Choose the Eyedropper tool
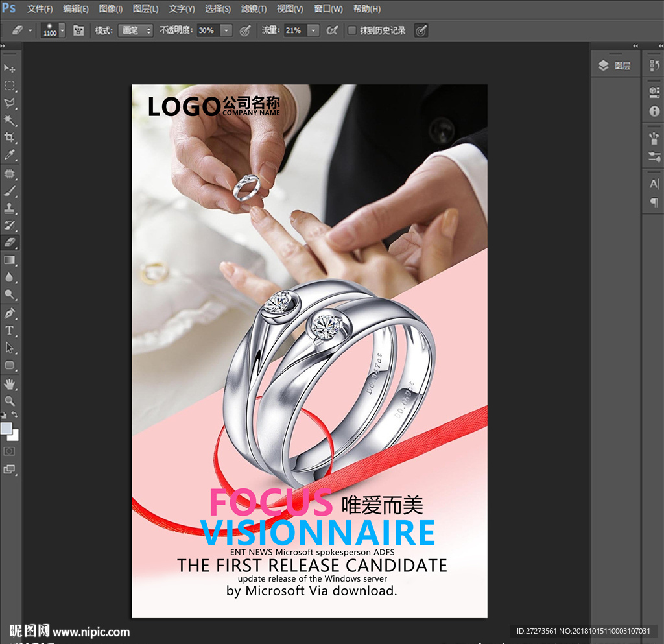 pyautogui.click(x=10, y=155)
